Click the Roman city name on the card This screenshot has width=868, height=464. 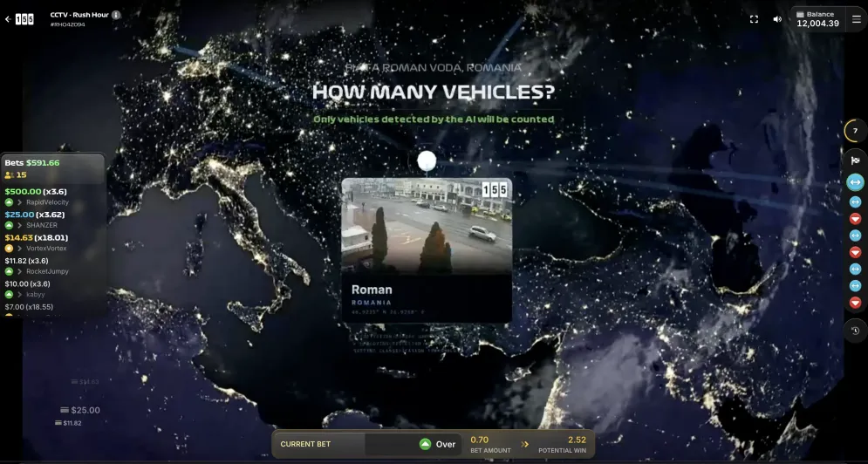372,290
